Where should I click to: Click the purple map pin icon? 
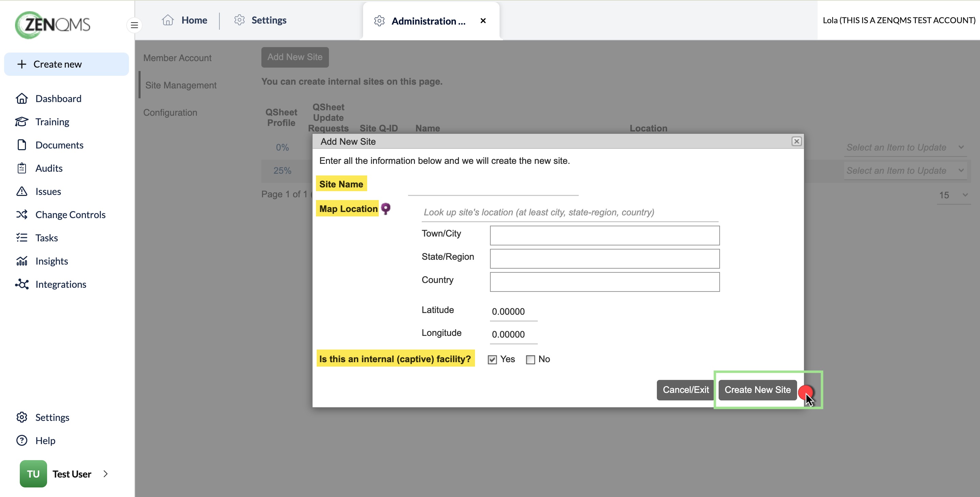pos(386,209)
